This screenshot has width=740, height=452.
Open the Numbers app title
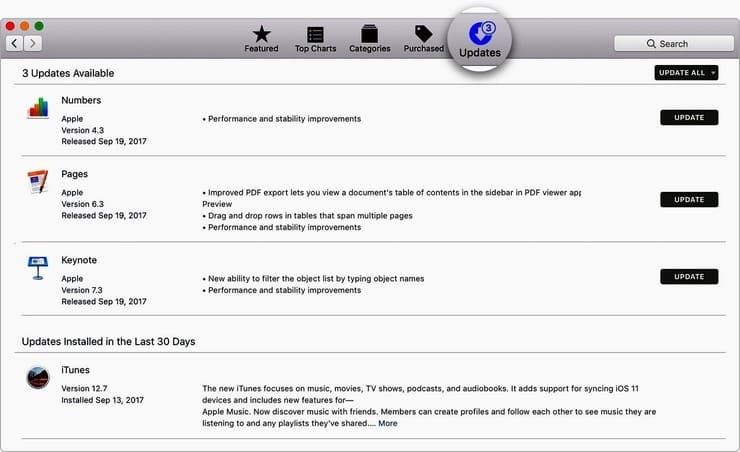81,100
